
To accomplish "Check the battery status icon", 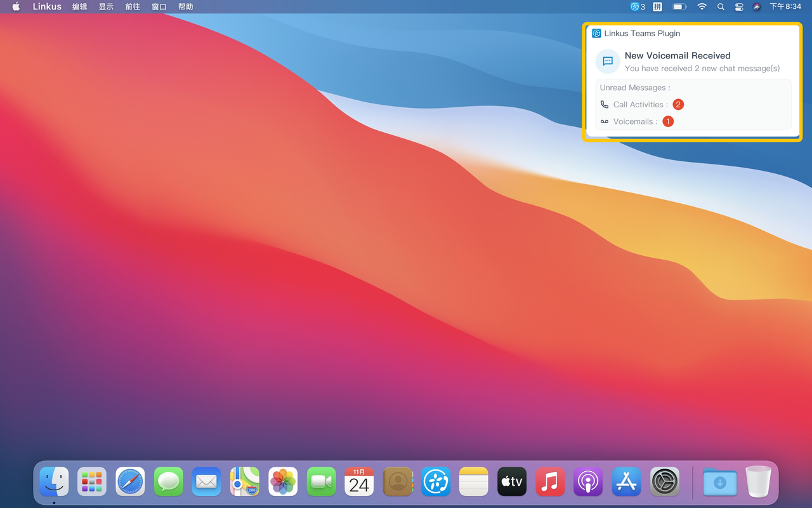I will (x=679, y=6).
